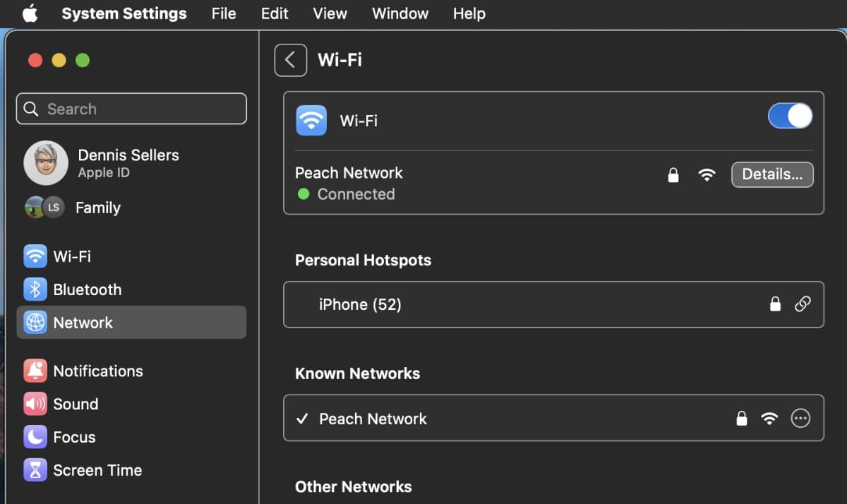
Task: Click the Details… button for Peach Network
Action: pyautogui.click(x=772, y=175)
